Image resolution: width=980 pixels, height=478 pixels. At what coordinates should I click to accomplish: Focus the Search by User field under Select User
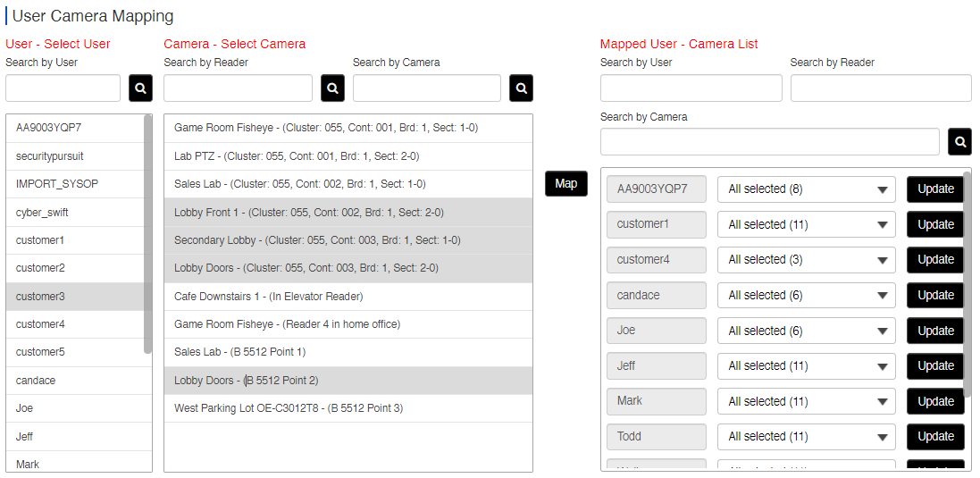click(x=63, y=88)
